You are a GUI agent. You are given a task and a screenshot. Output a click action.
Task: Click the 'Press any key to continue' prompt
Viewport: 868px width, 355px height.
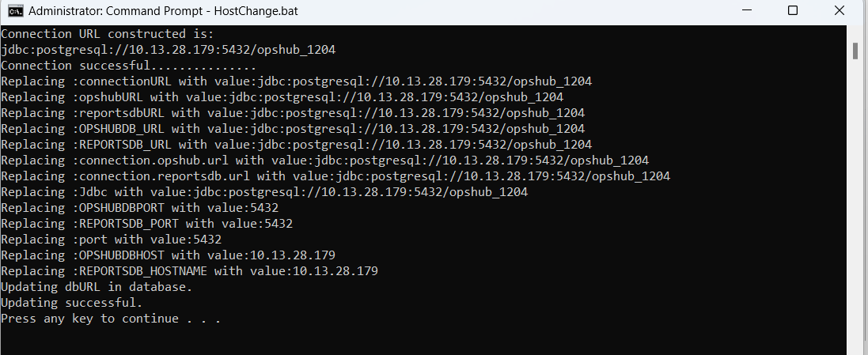click(x=111, y=319)
